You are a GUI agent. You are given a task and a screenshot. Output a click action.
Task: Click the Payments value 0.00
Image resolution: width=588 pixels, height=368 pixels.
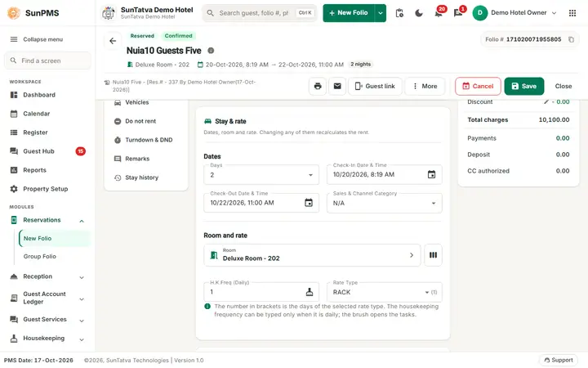pyautogui.click(x=563, y=138)
